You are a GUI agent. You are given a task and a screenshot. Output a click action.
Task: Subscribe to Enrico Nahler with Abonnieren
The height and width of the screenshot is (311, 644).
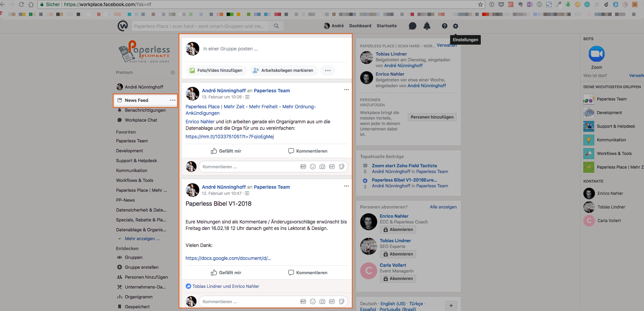[398, 230]
